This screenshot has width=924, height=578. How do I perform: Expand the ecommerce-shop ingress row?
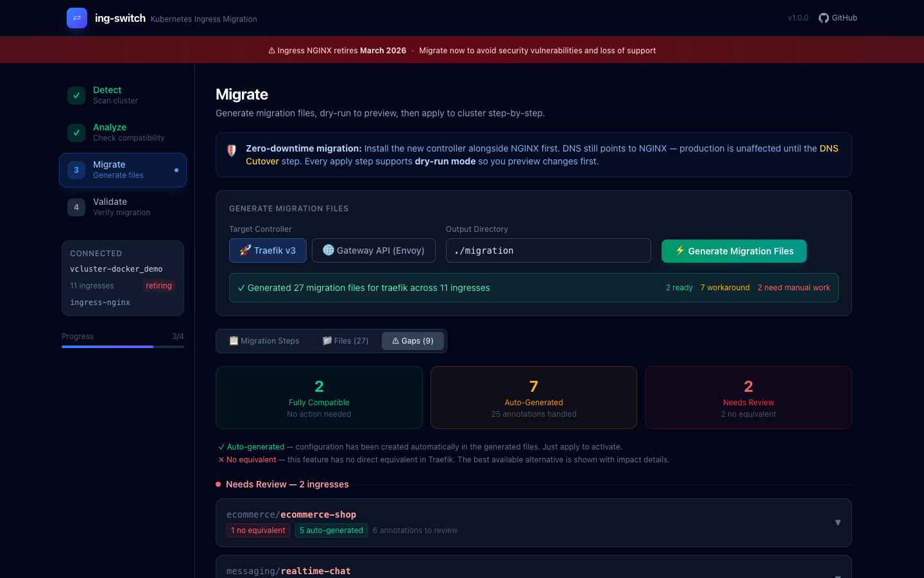534,523
